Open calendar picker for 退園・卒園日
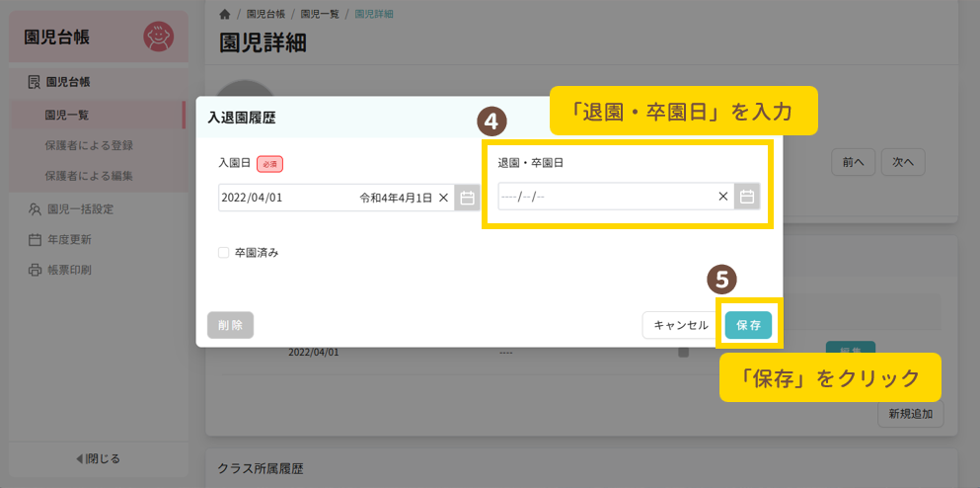The width and height of the screenshot is (980, 488). (x=747, y=197)
